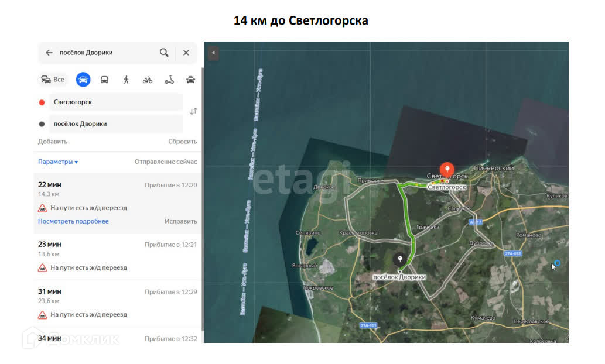
Task: Click the Донское label on map
Action: [324, 187]
